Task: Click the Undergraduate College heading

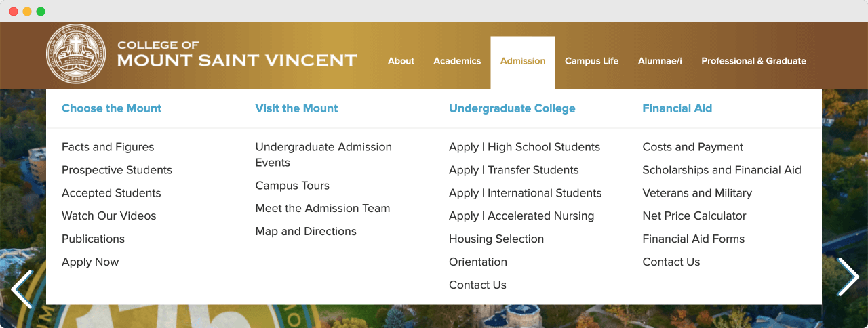Action: point(512,108)
